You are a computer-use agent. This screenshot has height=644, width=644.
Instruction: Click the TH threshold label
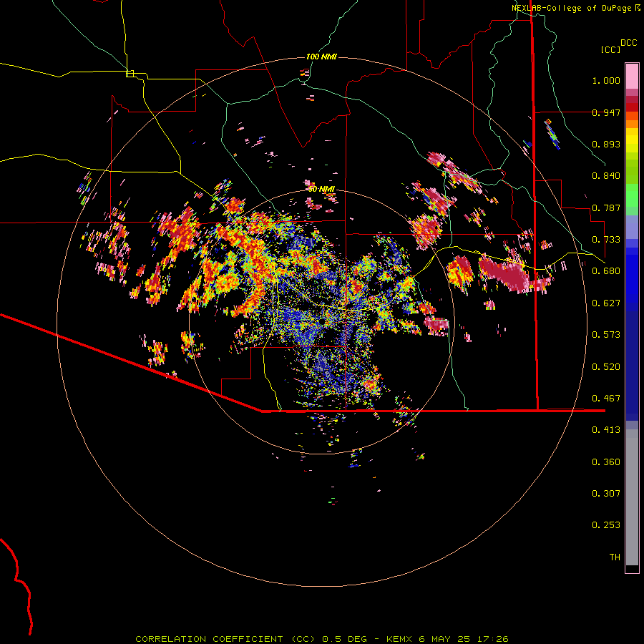click(615, 557)
